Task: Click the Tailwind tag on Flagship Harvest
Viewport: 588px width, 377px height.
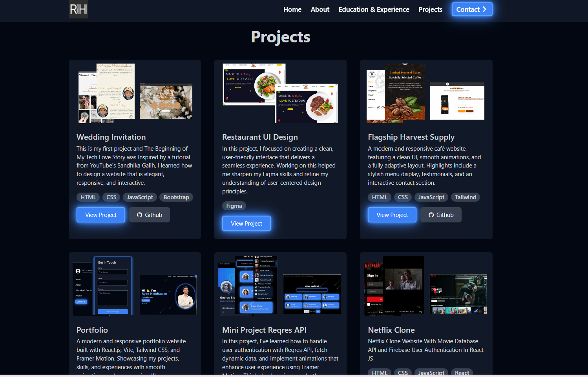Action: click(x=465, y=197)
